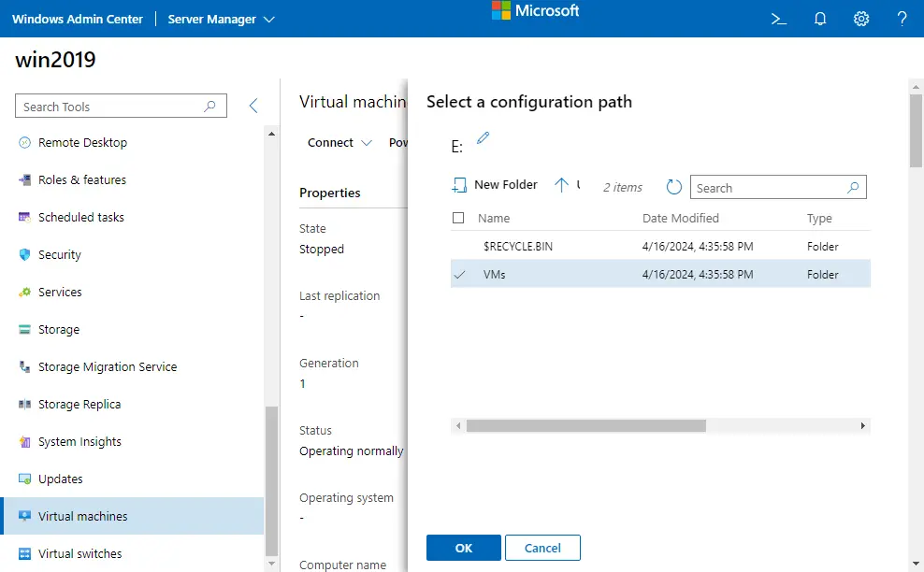Screen dimensions: 924x572
Task: Click the E: path text
Action: (457, 147)
